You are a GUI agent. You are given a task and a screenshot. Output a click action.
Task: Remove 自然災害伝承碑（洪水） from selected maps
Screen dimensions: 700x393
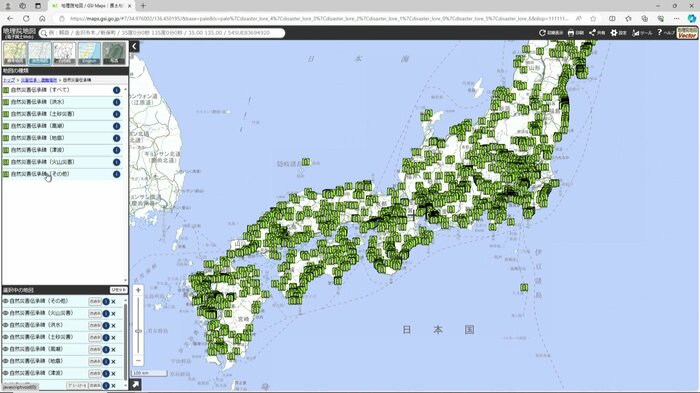tap(113, 326)
